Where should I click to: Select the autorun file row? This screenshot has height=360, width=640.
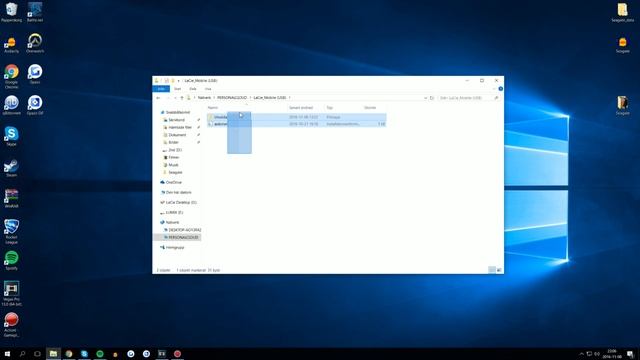[x=296, y=124]
